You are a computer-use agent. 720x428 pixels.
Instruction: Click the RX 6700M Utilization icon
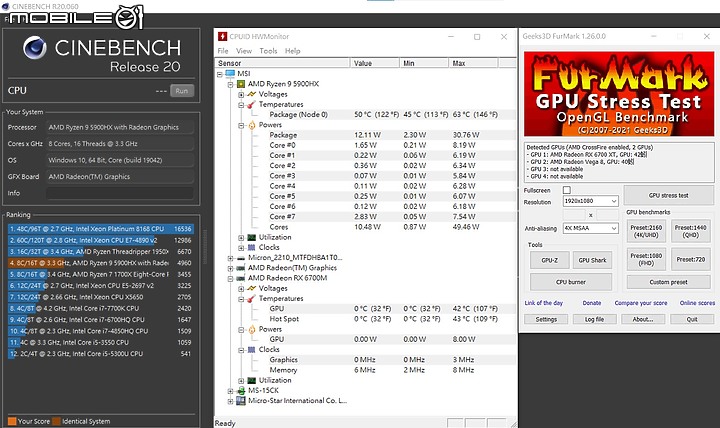pyautogui.click(x=252, y=381)
